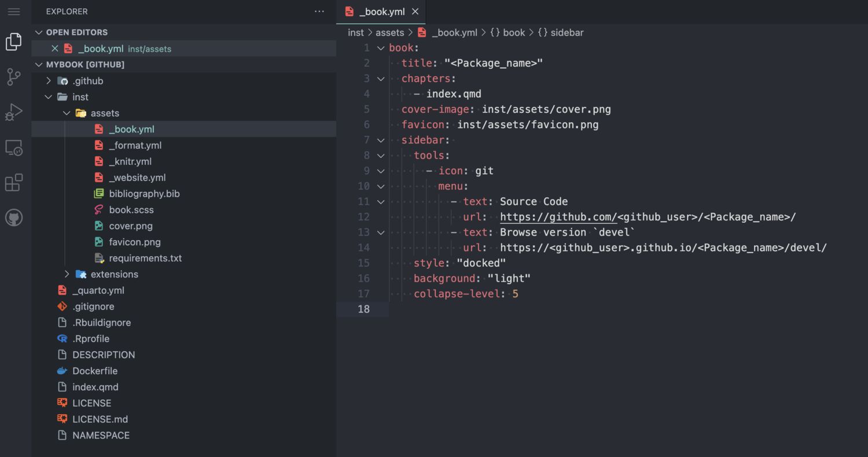Collapse the assets folder
Image resolution: width=868 pixels, height=457 pixels.
pos(67,113)
